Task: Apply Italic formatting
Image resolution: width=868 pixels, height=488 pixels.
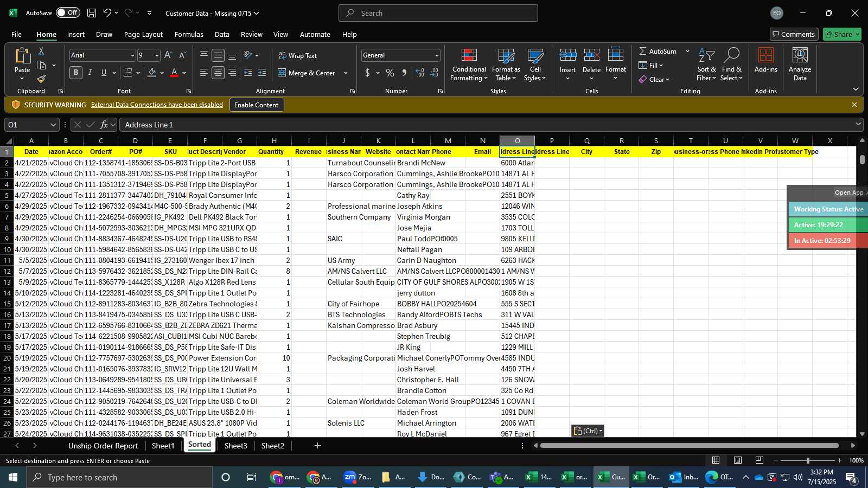Action: point(90,73)
